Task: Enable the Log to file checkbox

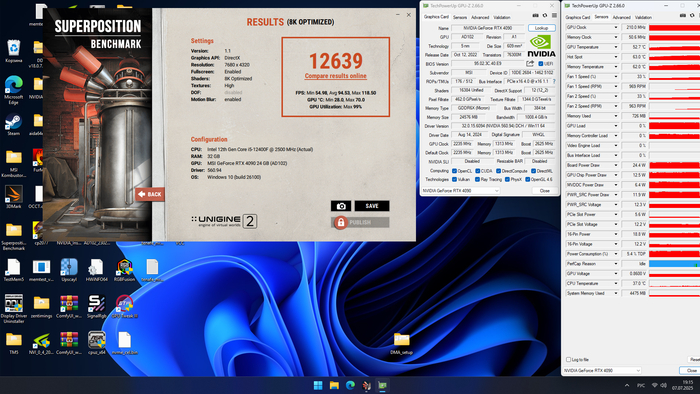Action: 568,360
